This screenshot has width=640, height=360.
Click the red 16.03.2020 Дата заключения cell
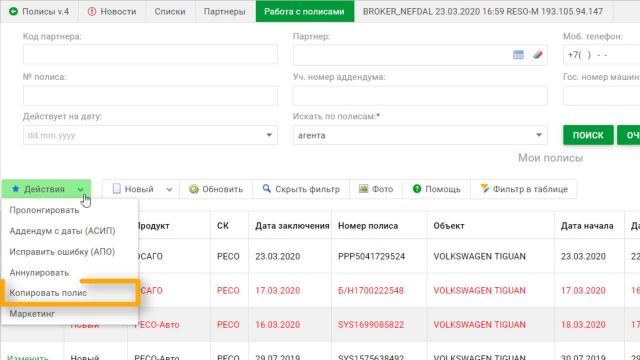click(278, 324)
